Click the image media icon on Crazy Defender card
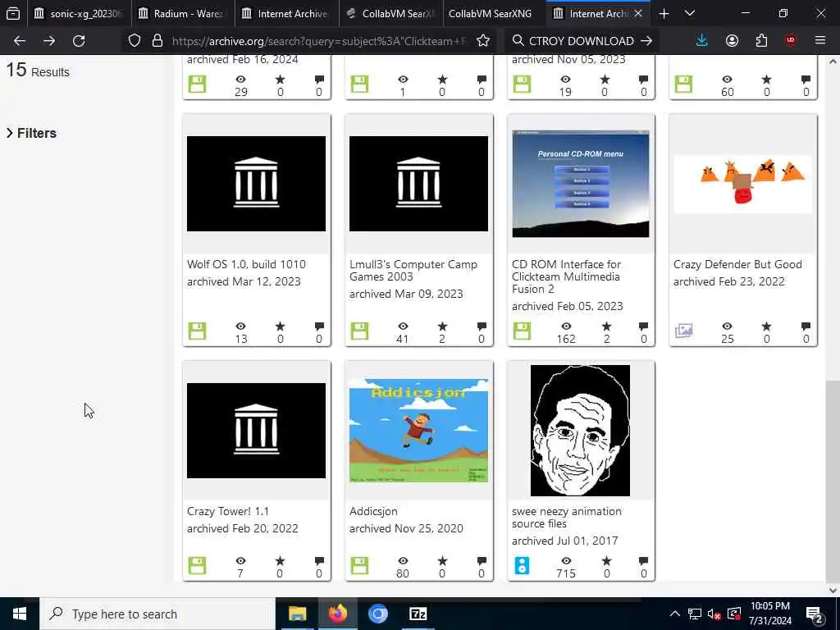Viewport: 840px width, 630px height. click(x=683, y=331)
